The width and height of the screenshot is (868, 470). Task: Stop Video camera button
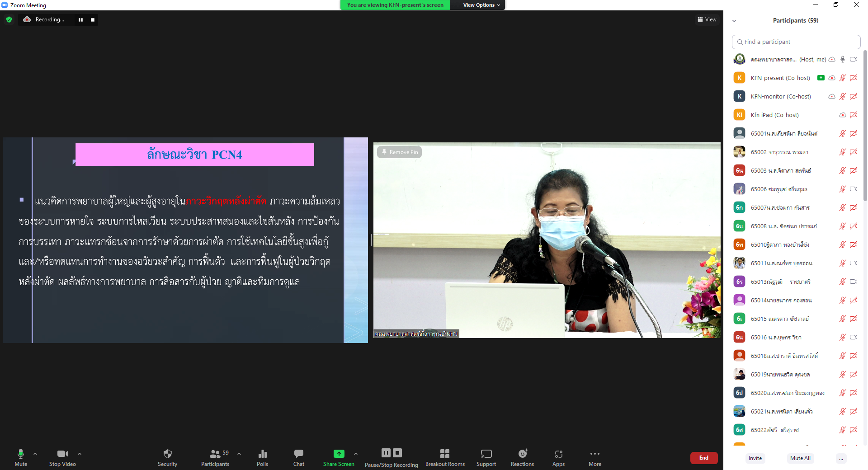(62, 457)
